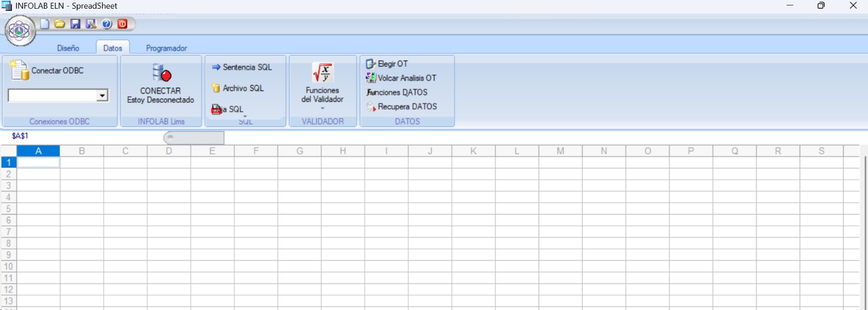Open the Funciones del Validador formula icon
The height and width of the screenshot is (310, 868).
323,73
